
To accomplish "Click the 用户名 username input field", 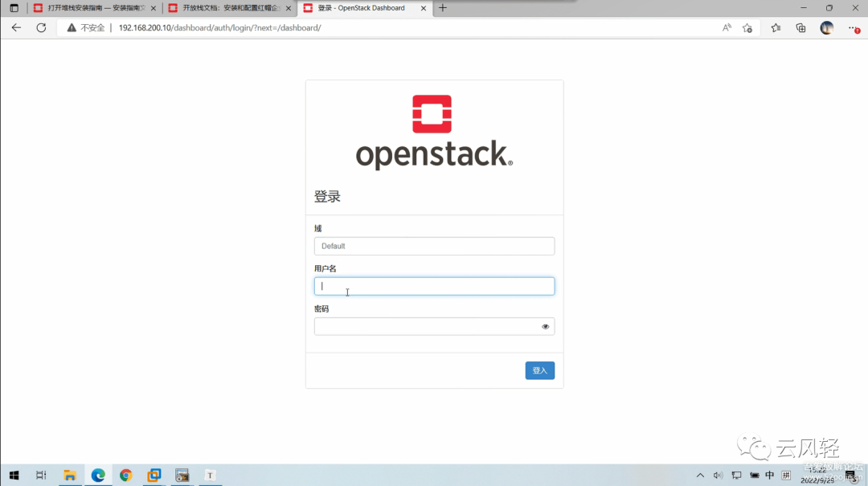I will coord(434,286).
